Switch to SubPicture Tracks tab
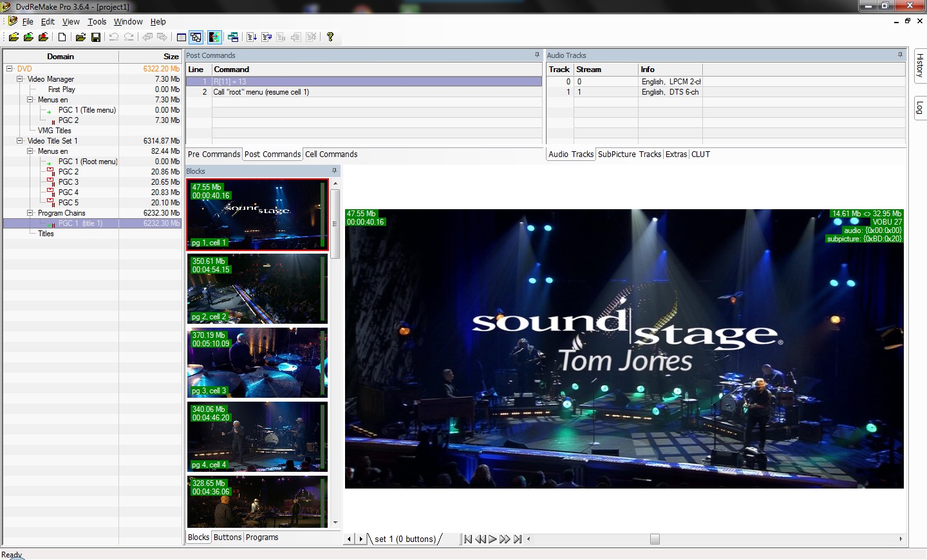927x560 pixels. pyautogui.click(x=629, y=154)
